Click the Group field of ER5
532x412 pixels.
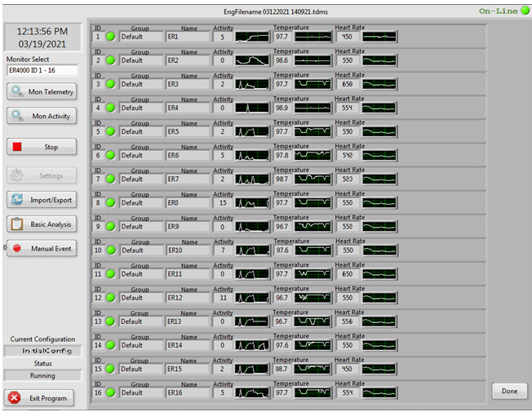pos(141,131)
